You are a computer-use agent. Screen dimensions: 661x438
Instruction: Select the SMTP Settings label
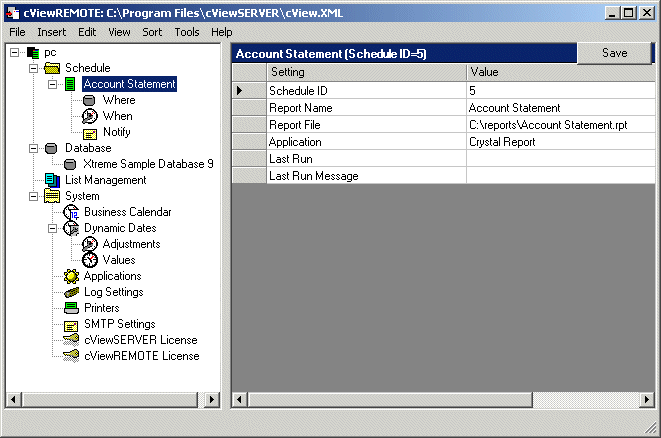(x=120, y=324)
